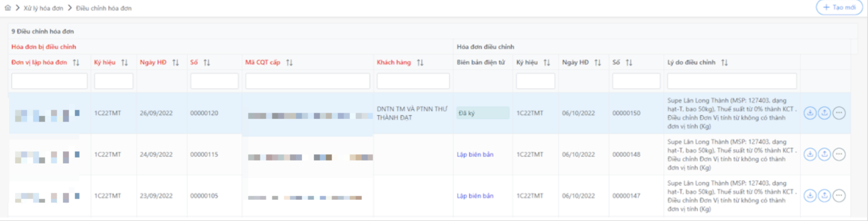Viewport: 868px width, 221px height.
Task: Sort the Khách hàng column
Action: point(420,63)
